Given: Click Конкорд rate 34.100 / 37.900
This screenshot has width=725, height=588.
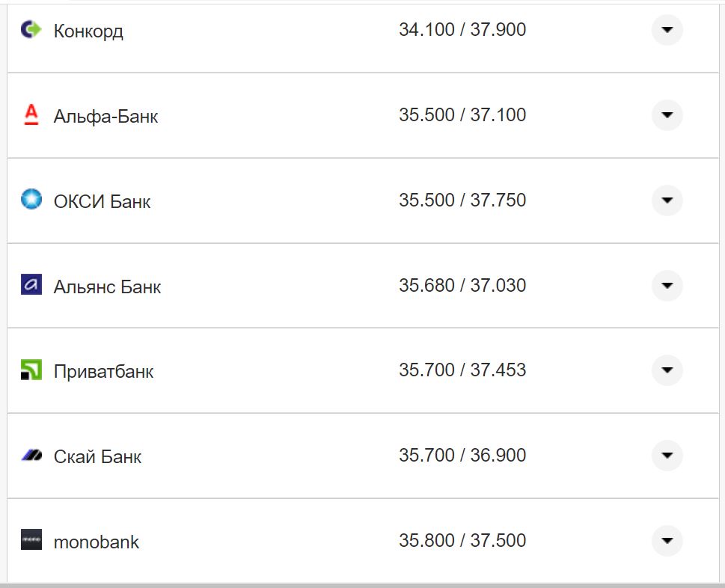Looking at the screenshot, I should (x=462, y=30).
